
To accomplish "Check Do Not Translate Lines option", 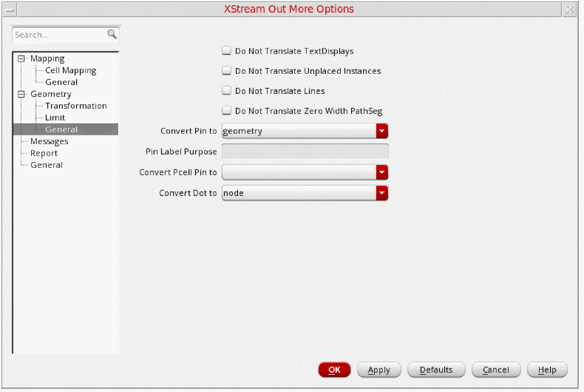I will tap(227, 91).
